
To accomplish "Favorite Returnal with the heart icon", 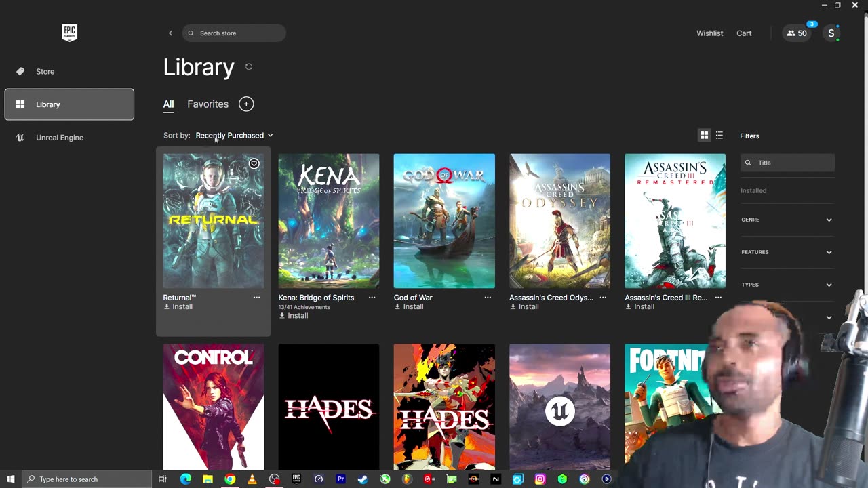I will coord(254,163).
